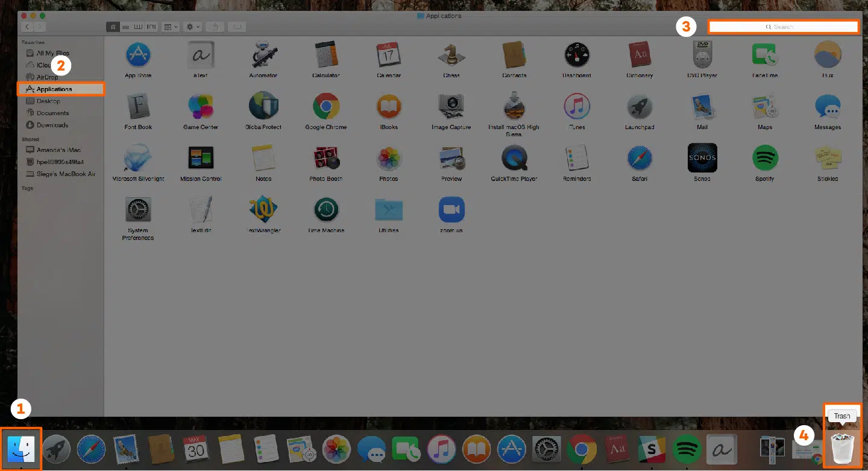Screen dimensions: 868x471
Task: Select Spotify in the Applications window
Action: (x=765, y=158)
